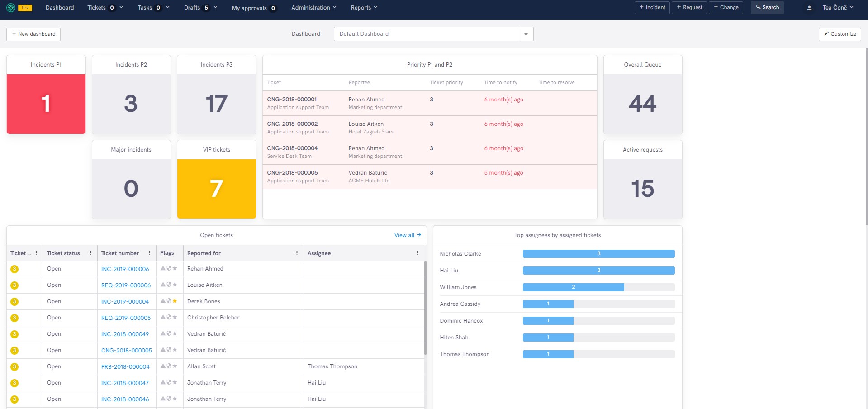Click Nicholas Clarke's assigned tickets bar
This screenshot has width=868, height=409.
(598, 254)
